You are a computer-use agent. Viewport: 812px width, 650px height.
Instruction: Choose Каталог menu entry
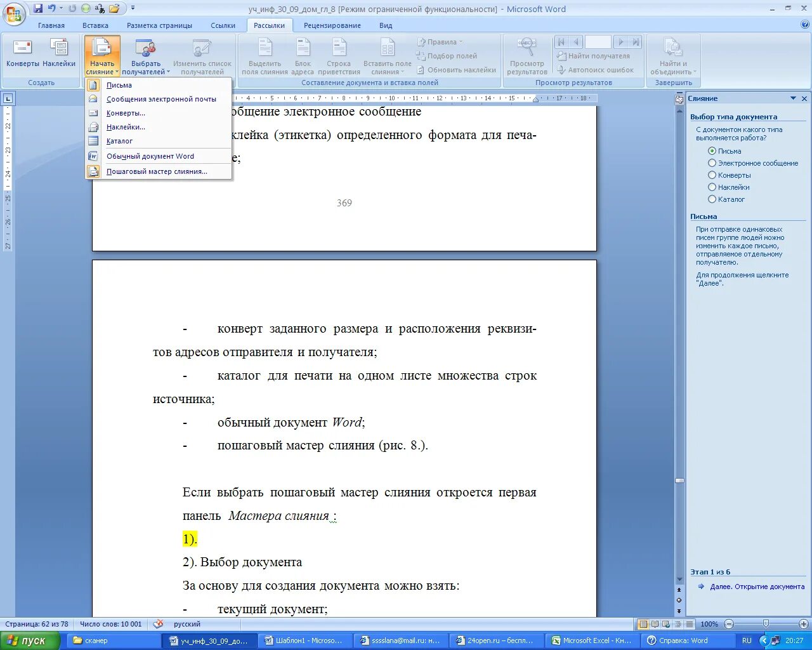tap(159, 141)
